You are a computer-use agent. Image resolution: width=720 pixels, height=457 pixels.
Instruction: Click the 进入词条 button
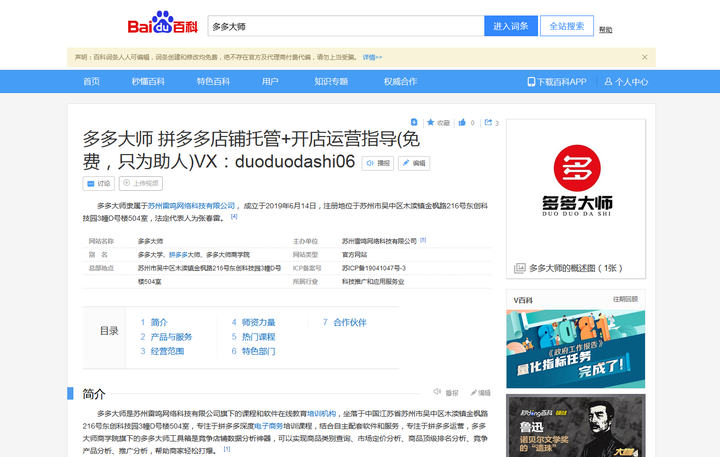[511, 26]
